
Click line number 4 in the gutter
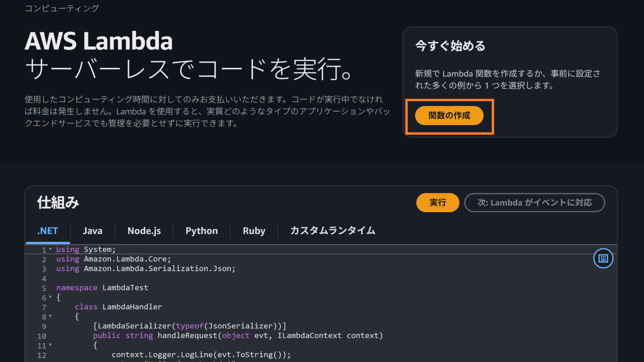[x=44, y=278]
